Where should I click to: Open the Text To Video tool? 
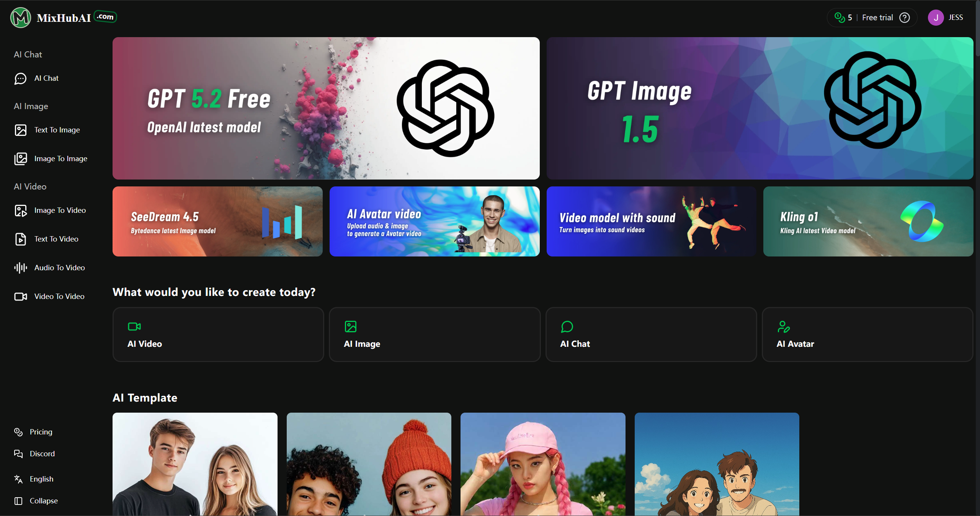(x=56, y=239)
